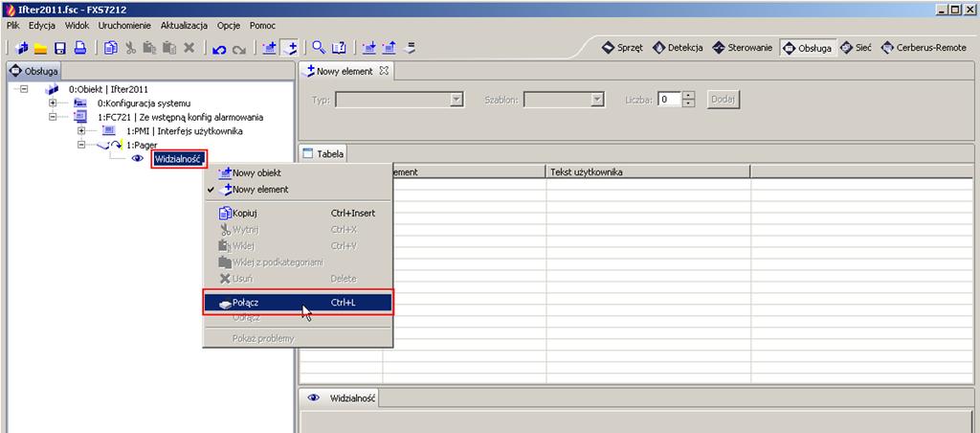This screenshot has width=980, height=433.
Task: Click into the Liczba number field
Action: (669, 100)
